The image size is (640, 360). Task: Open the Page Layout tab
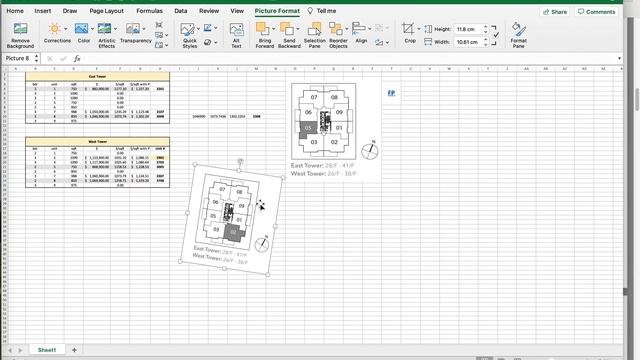tap(107, 11)
